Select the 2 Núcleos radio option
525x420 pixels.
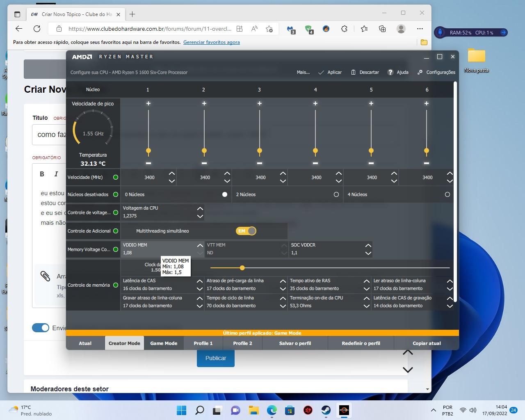point(336,194)
